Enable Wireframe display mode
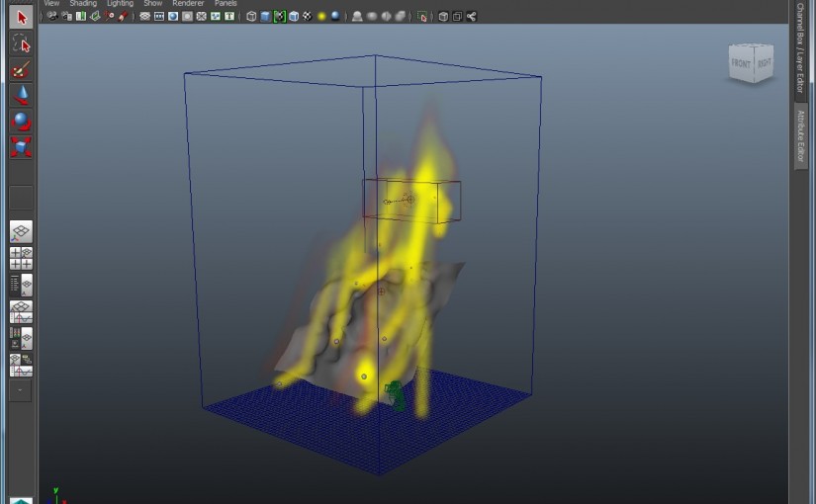Image resolution: width=816 pixels, height=504 pixels. tap(251, 16)
